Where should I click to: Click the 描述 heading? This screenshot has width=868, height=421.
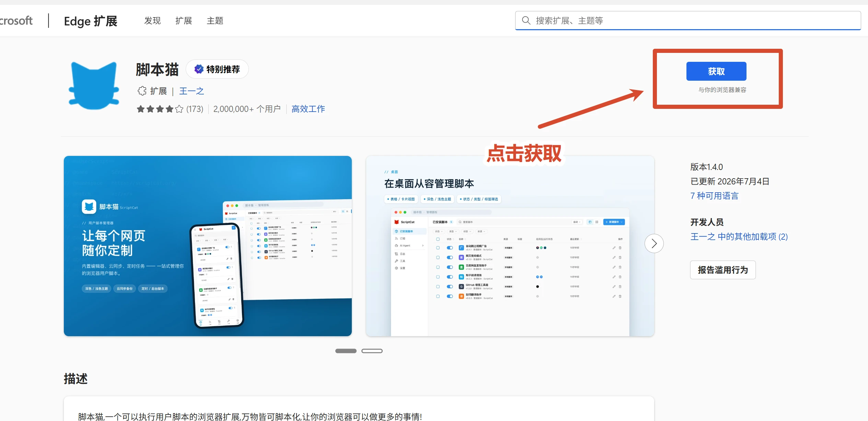tap(76, 379)
